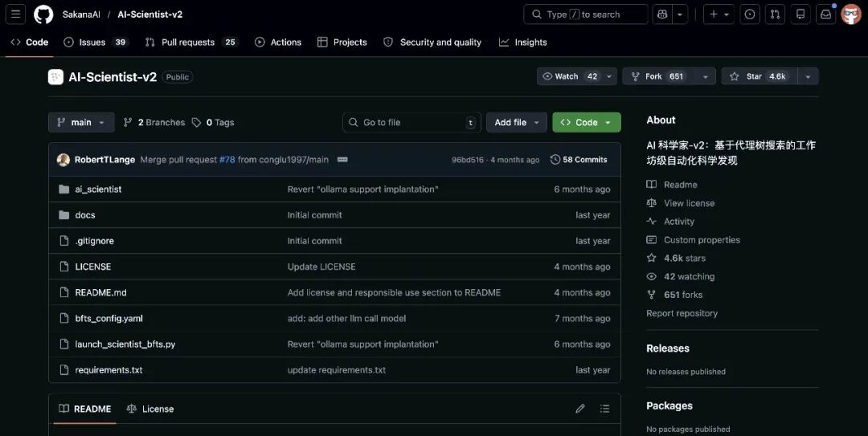Open the Insights tab

tap(523, 42)
